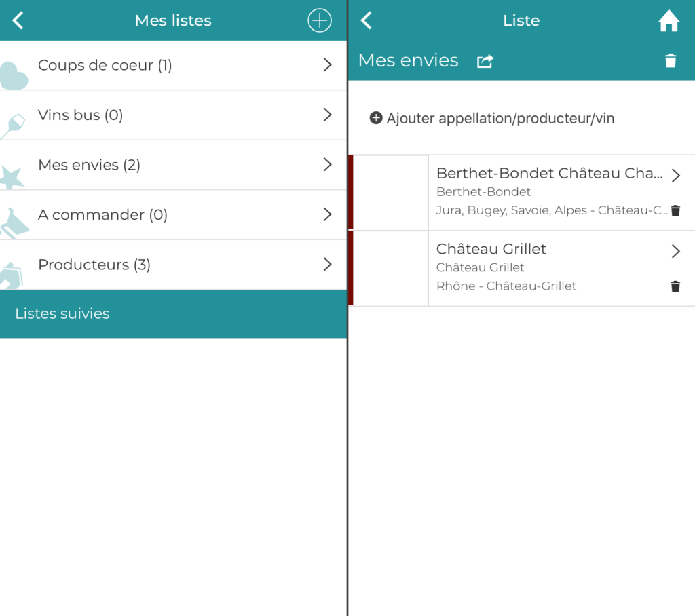The width and height of the screenshot is (695, 616).
Task: Tap the heart icon of Coups de coeur
Action: 14,75
